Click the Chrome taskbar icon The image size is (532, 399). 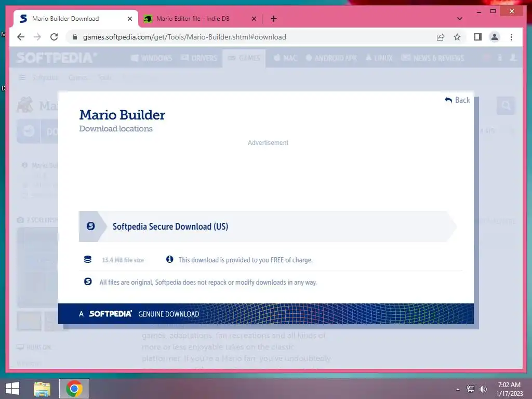(74, 389)
